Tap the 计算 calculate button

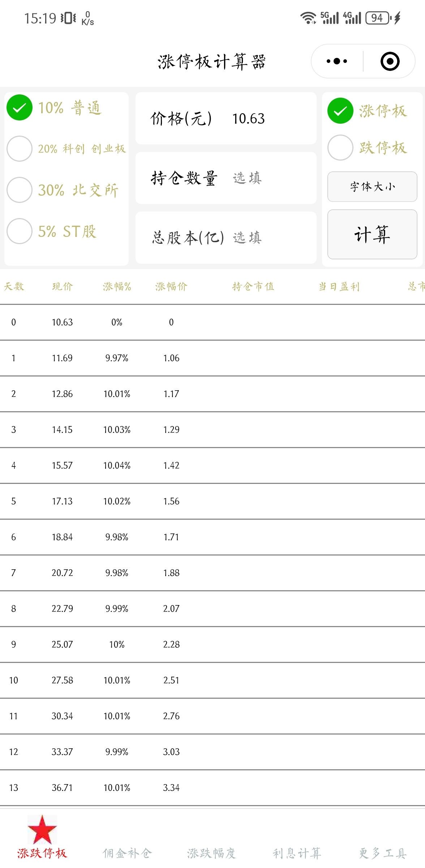coord(372,234)
